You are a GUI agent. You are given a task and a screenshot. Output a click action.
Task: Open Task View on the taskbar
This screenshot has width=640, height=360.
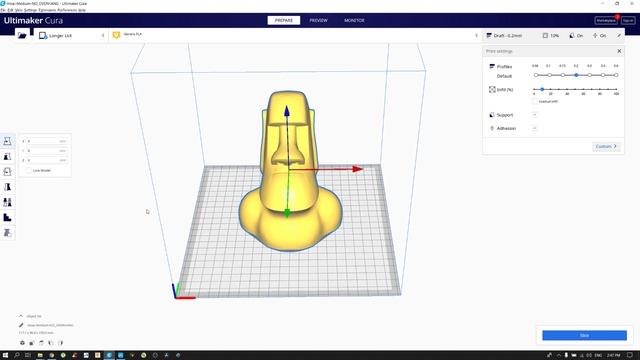[x=28, y=356]
